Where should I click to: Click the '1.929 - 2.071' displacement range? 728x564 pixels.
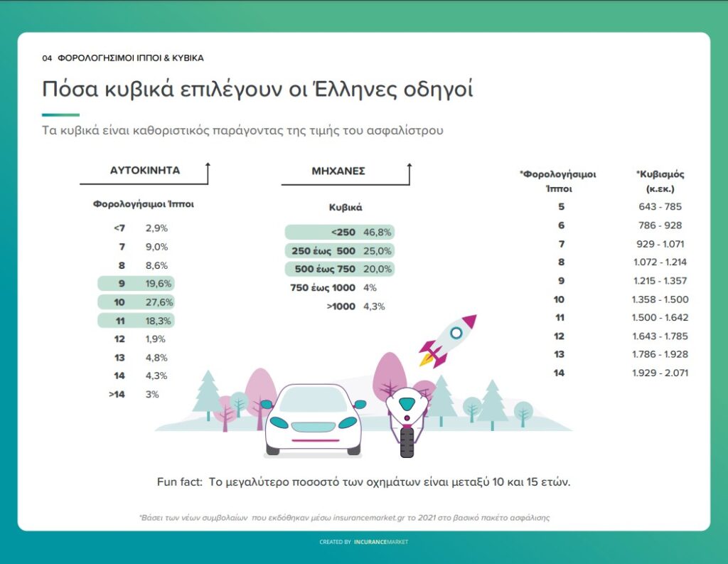(x=660, y=373)
